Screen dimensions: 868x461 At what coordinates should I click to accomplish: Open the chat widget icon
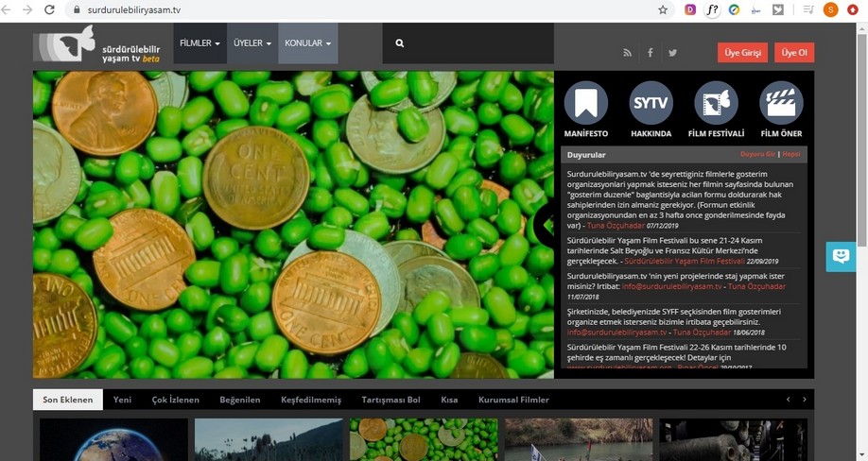click(841, 256)
